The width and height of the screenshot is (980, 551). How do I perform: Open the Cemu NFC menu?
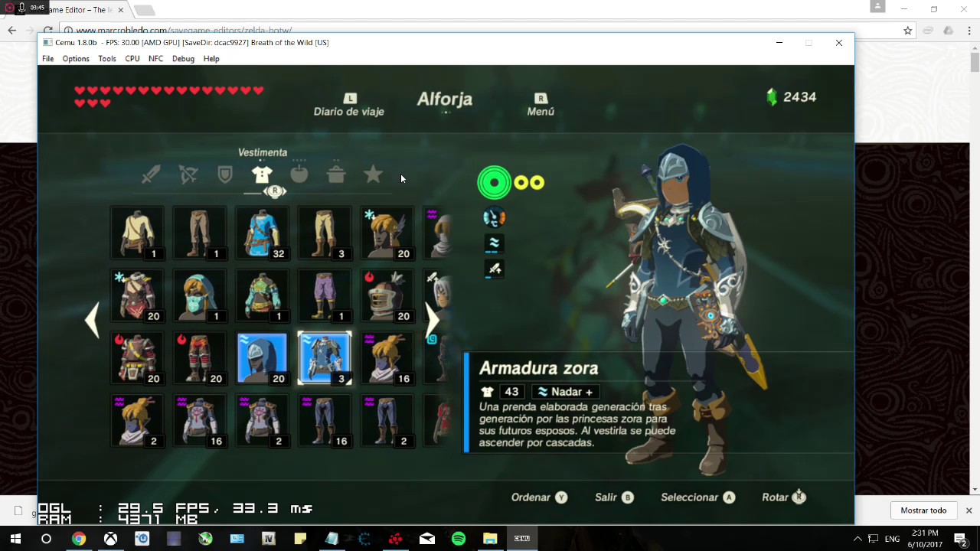(x=155, y=59)
